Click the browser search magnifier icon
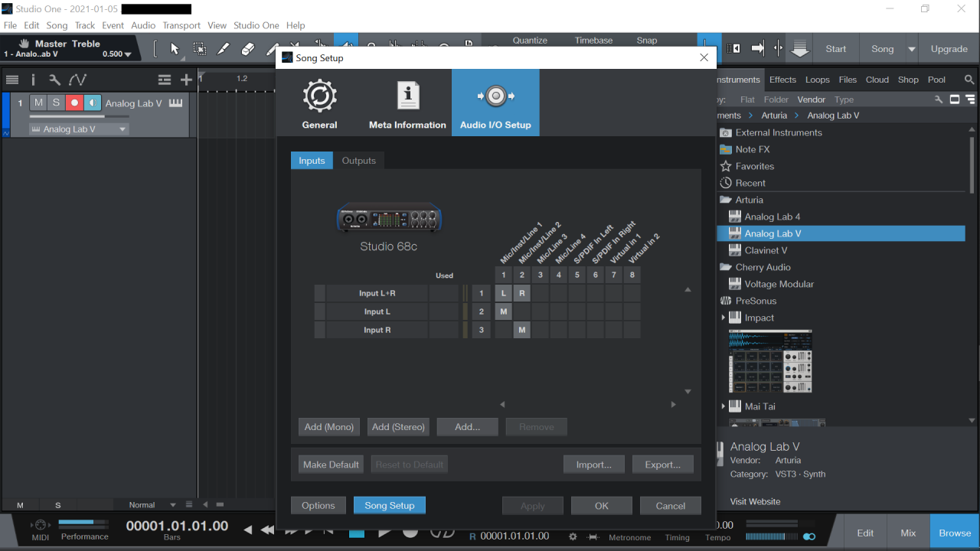Screen dimensions: 980x551 point(969,80)
